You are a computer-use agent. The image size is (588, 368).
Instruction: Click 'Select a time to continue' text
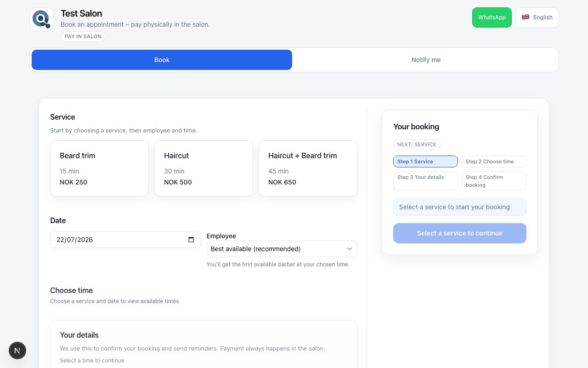(x=92, y=361)
